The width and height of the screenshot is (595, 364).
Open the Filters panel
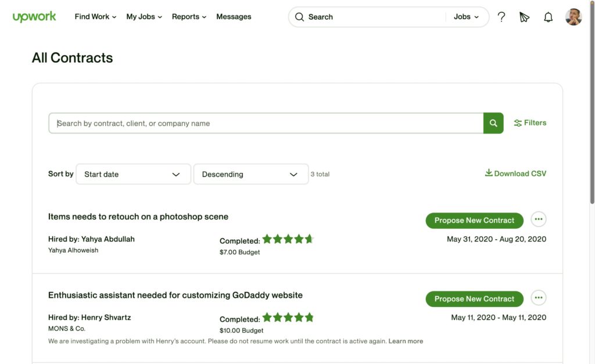[530, 123]
